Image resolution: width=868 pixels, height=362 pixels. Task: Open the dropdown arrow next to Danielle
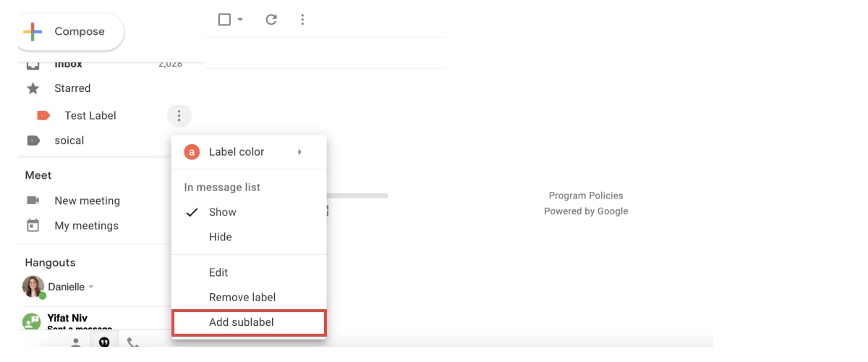pyautogui.click(x=91, y=287)
